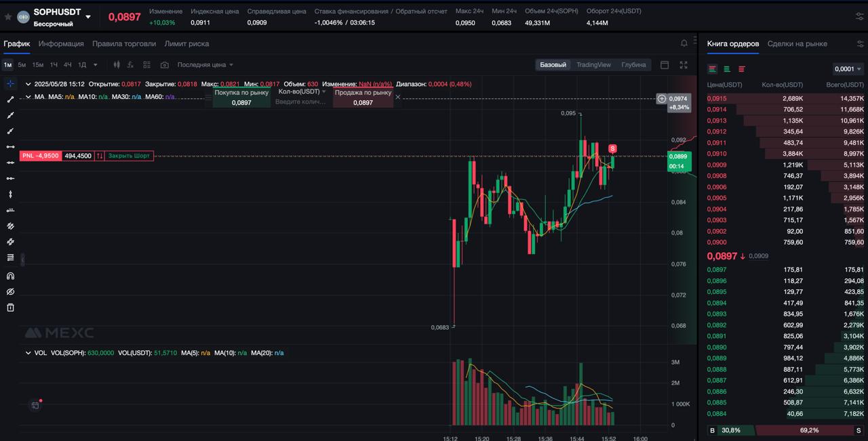The height and width of the screenshot is (441, 868).
Task: Click the Закрыть Шорт button
Action: (129, 156)
